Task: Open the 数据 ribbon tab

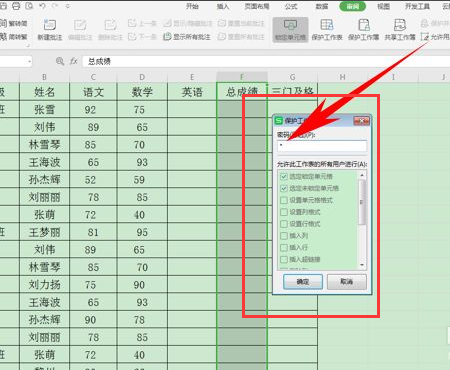Action: pos(322,6)
